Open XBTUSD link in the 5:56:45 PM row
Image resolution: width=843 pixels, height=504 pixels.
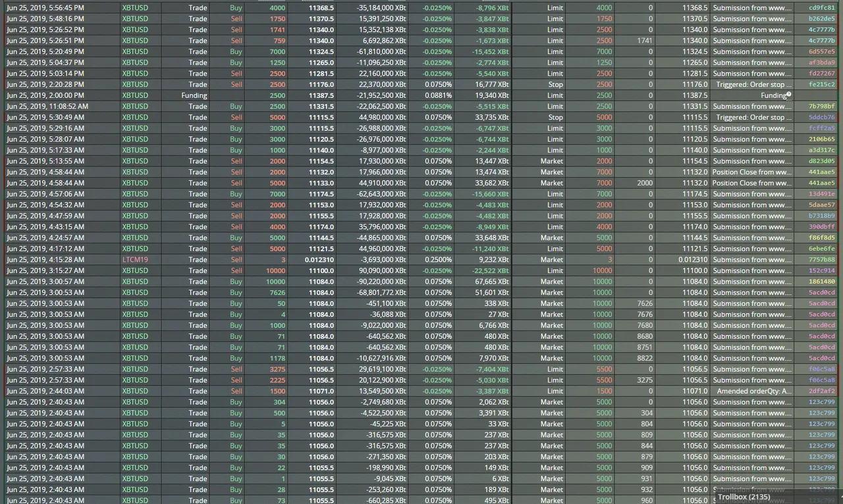135,8
